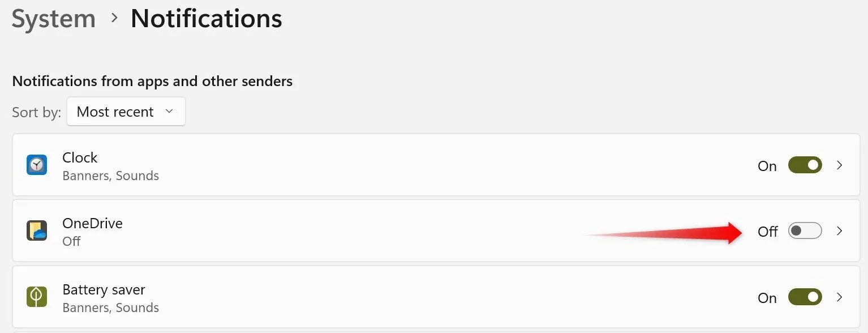Click the OneDrive folder cloud icon
868x333 pixels.
click(x=37, y=230)
